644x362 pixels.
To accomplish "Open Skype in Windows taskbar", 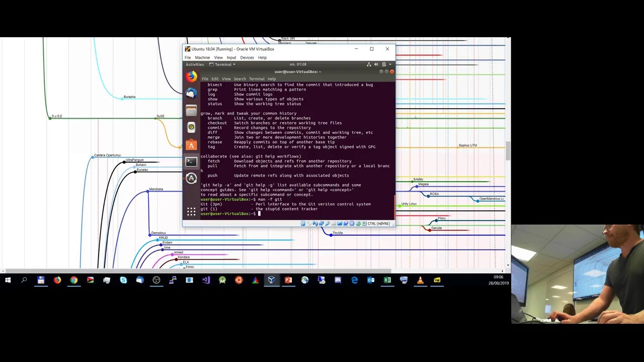I will pos(123,280).
